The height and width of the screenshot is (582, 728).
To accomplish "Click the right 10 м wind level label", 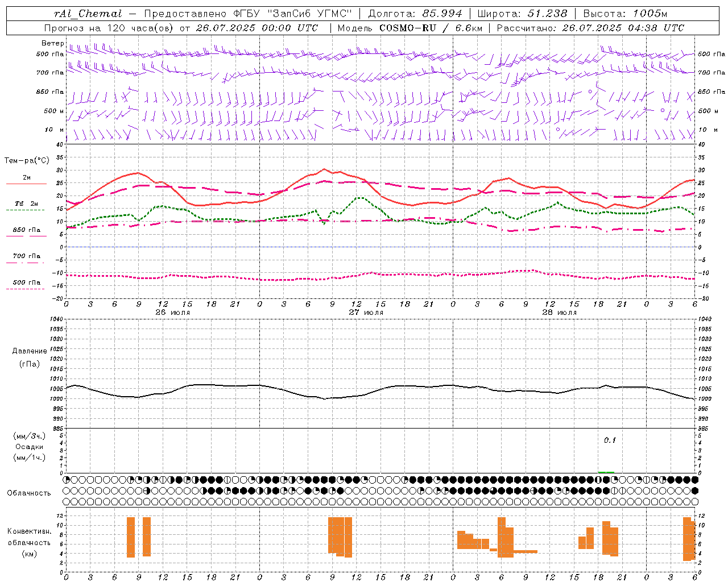I will pyautogui.click(x=707, y=130).
